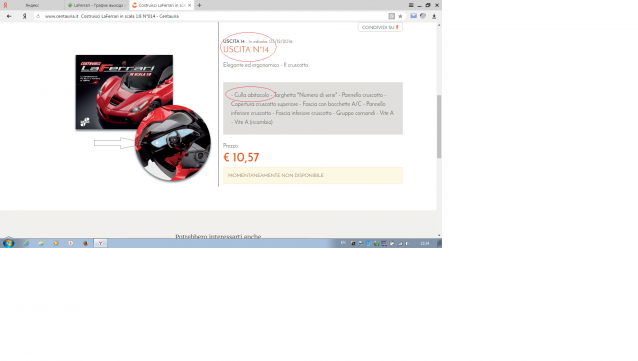Open Firefox from the taskbar
638x361 pixels.
coord(85,243)
